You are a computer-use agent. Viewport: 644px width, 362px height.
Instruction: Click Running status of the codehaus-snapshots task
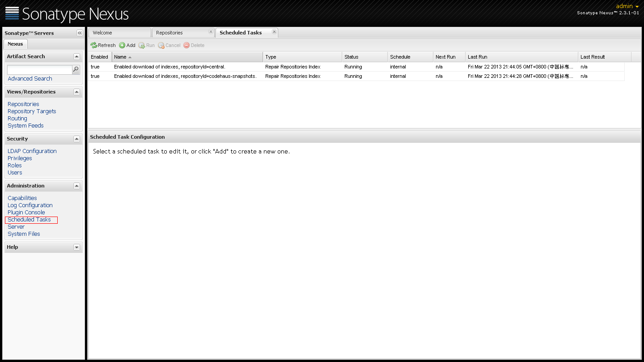(353, 77)
